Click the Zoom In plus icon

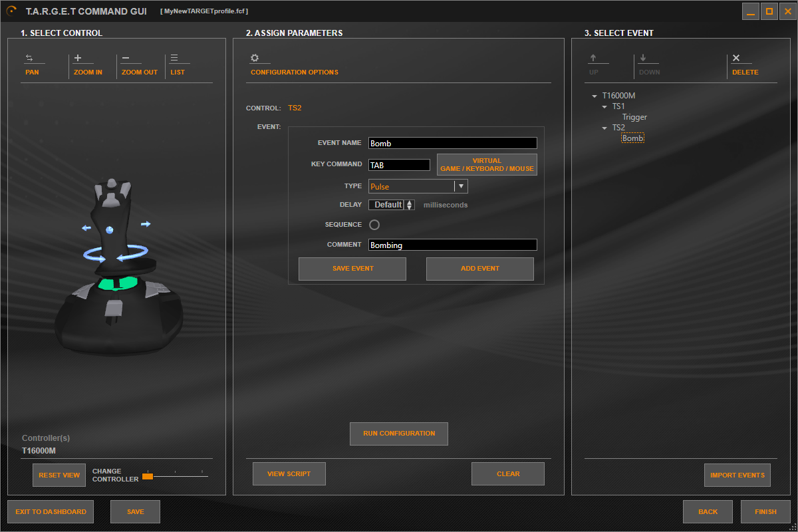click(x=78, y=58)
